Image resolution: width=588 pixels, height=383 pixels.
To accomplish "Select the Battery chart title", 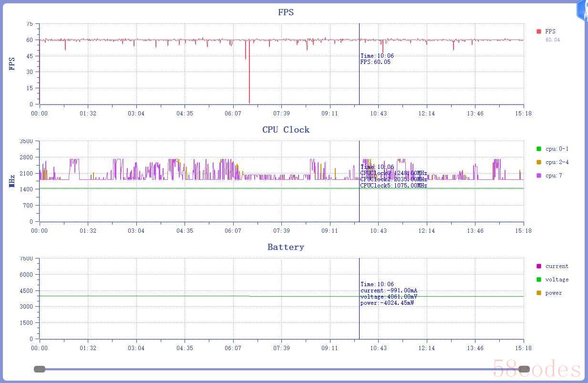I will click(286, 247).
